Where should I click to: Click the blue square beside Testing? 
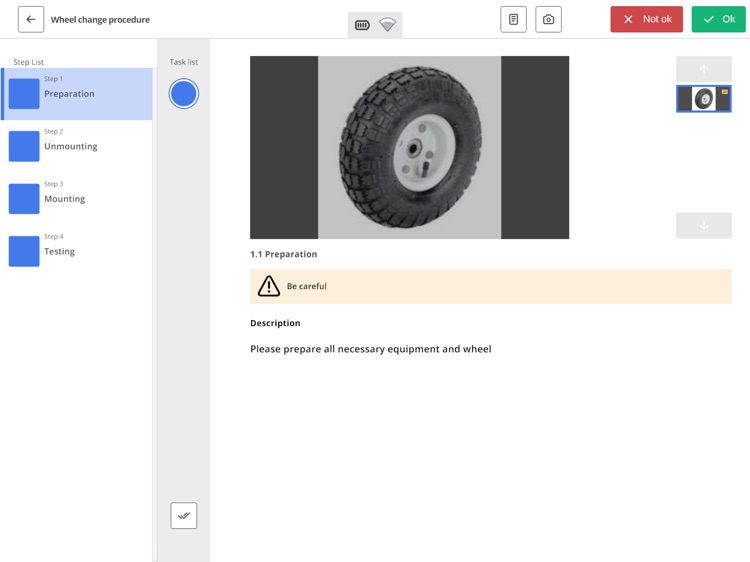(x=24, y=252)
